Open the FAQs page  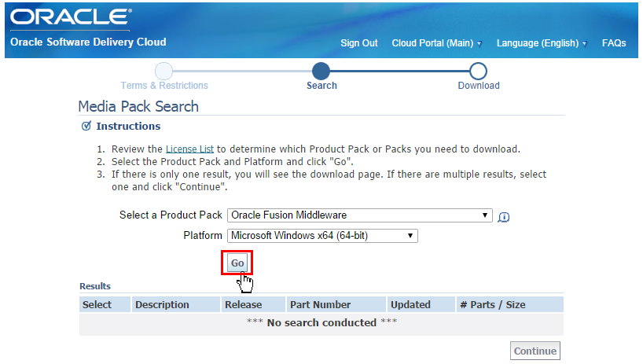point(614,43)
